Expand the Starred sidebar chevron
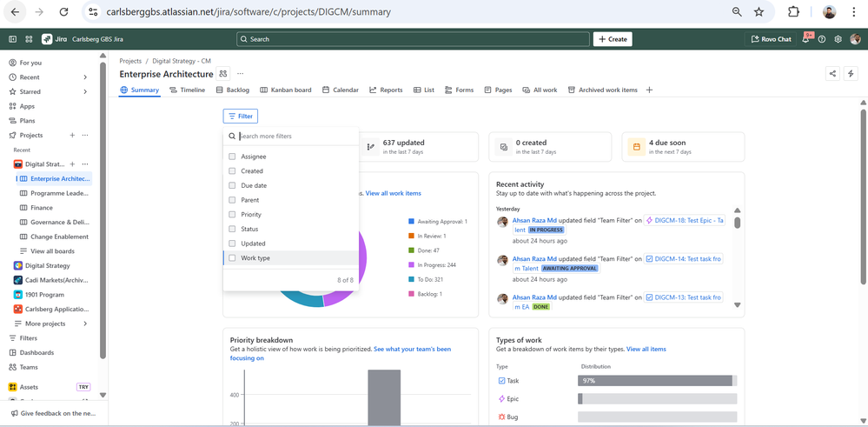This screenshot has height=427, width=868. point(85,91)
